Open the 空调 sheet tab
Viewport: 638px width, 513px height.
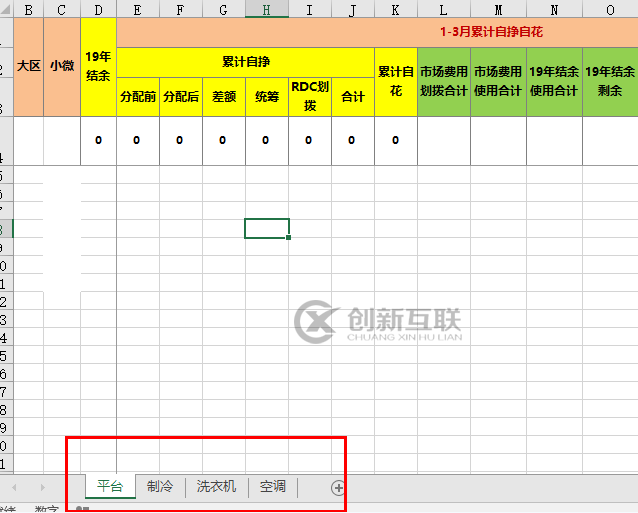click(x=273, y=486)
